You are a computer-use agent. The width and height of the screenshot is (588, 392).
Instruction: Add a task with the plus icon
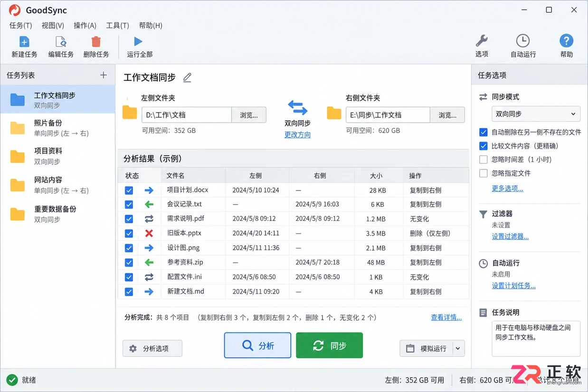104,75
